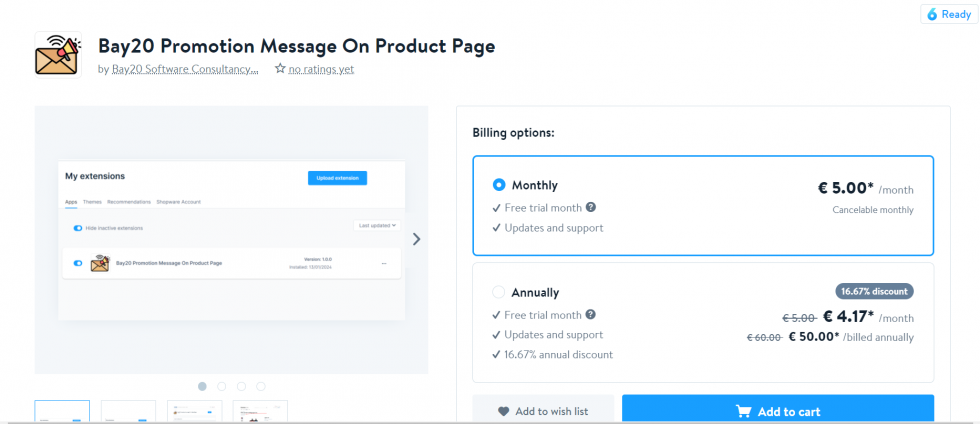
Task: Click the star rating icon
Action: (x=280, y=69)
